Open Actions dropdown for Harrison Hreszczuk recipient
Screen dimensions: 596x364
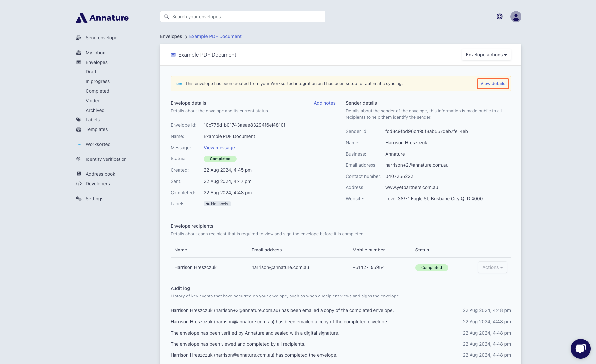click(493, 267)
